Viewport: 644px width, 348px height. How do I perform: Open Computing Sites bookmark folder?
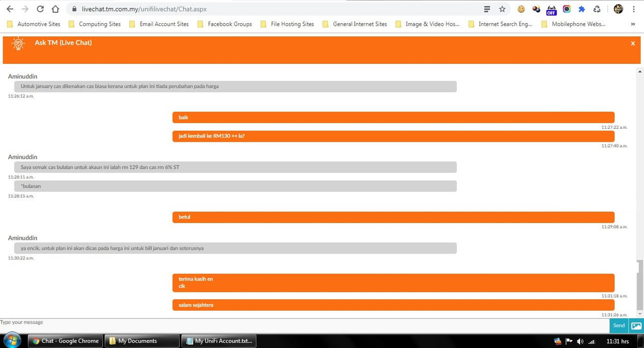click(95, 24)
